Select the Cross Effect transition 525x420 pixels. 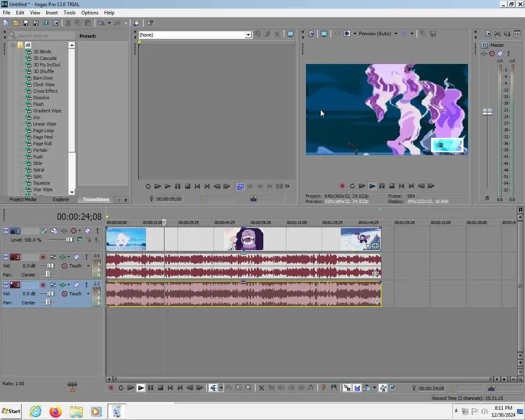click(x=46, y=91)
